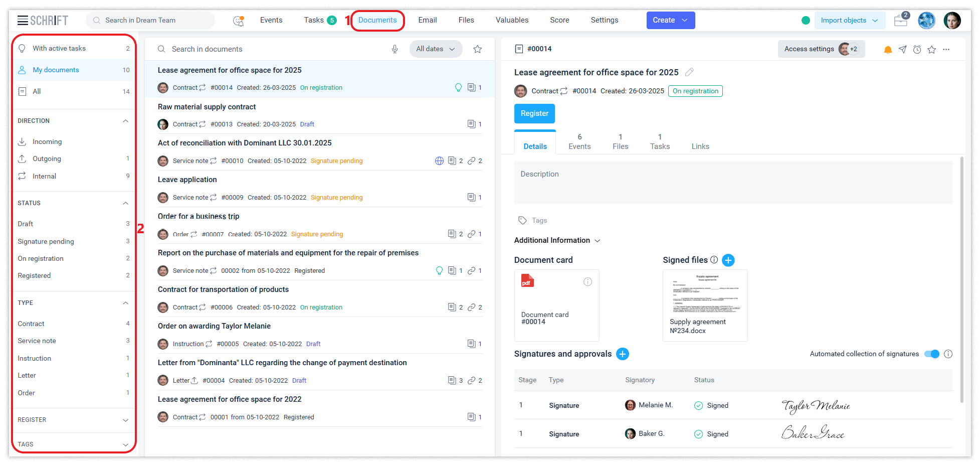Open the Supply agreement file thumbnail
980x466 pixels.
(x=705, y=305)
